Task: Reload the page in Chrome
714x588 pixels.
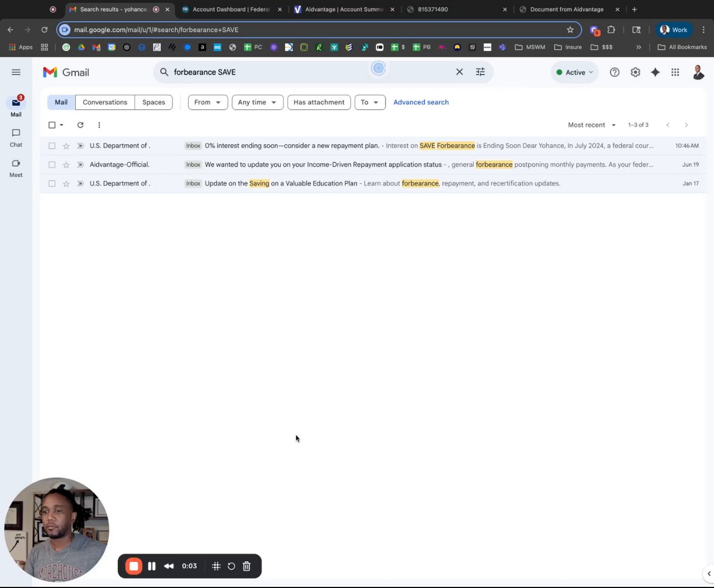Action: 44,30
